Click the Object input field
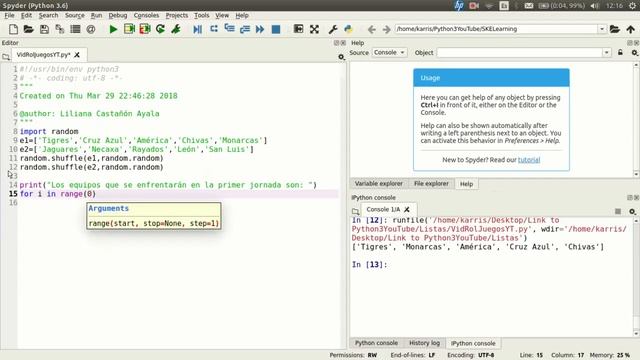 pyautogui.click(x=520, y=53)
